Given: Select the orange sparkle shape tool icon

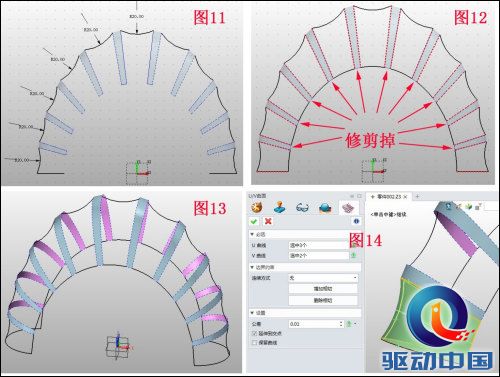Looking at the screenshot, I should click(257, 208).
